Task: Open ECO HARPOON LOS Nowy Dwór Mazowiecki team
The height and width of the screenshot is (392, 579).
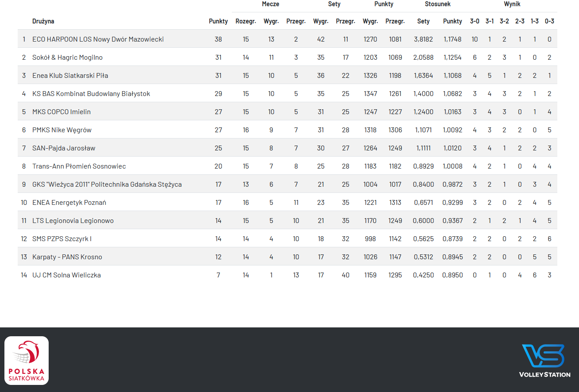Action: tap(98, 39)
